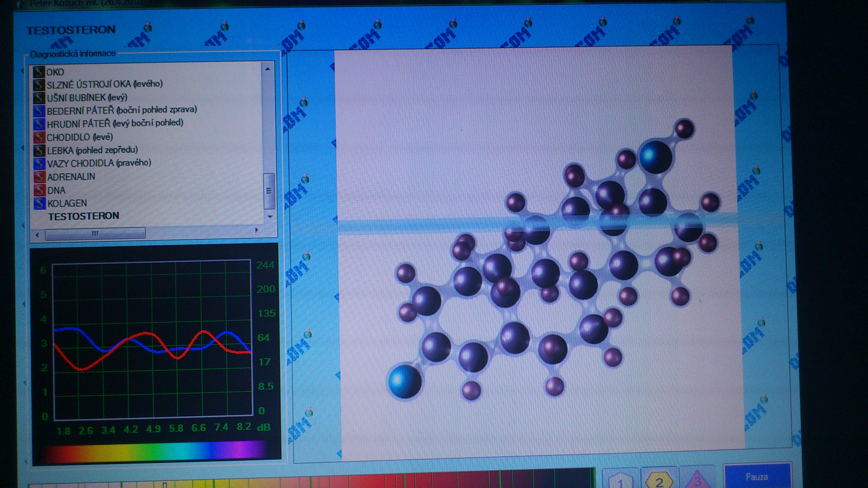868x488 pixels.
Task: Click the blue icon beside VAZY CHODIDLA
Action: 39,163
